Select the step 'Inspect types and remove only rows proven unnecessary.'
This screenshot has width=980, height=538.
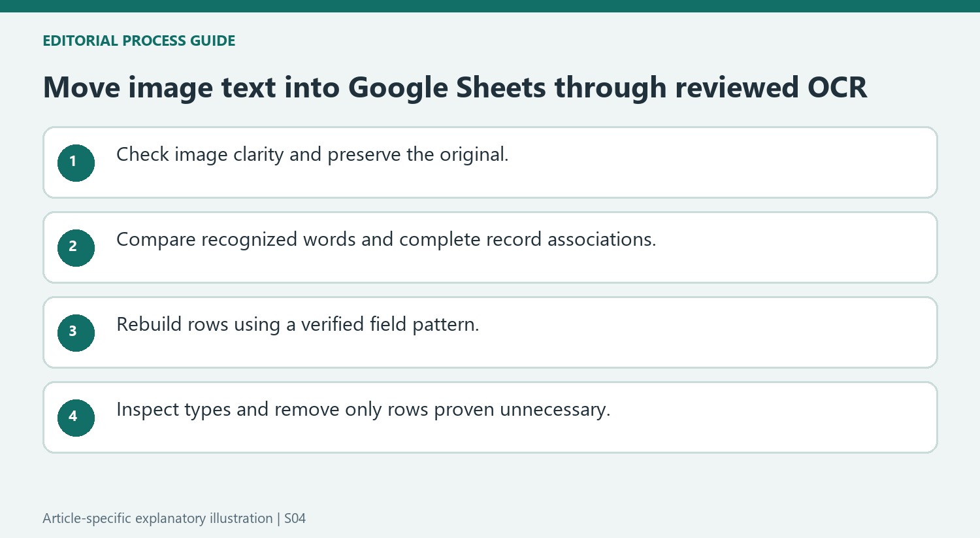490,417
